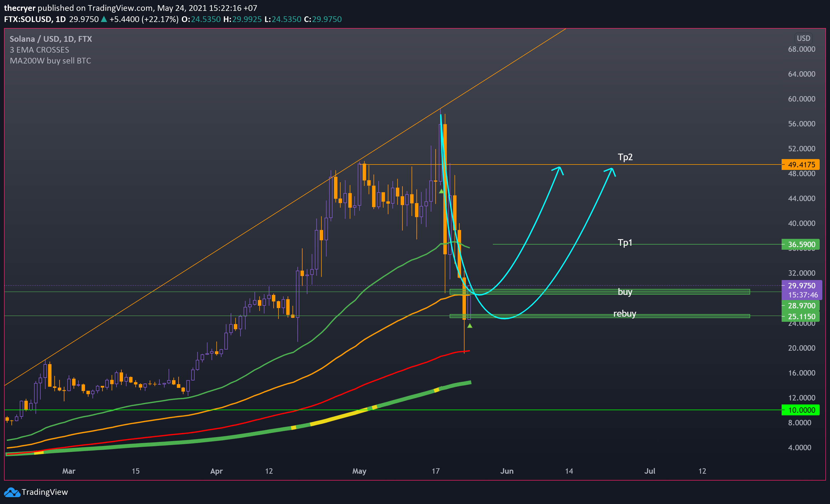Click 'Solana / USD, 1D, FTX' chart title
Image resolution: width=830 pixels, height=504 pixels.
(51, 39)
